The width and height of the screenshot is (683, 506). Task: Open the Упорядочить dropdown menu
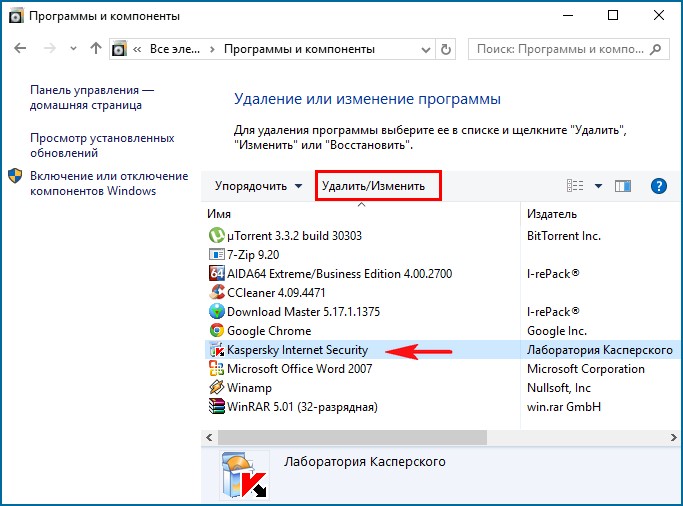pyautogui.click(x=258, y=186)
